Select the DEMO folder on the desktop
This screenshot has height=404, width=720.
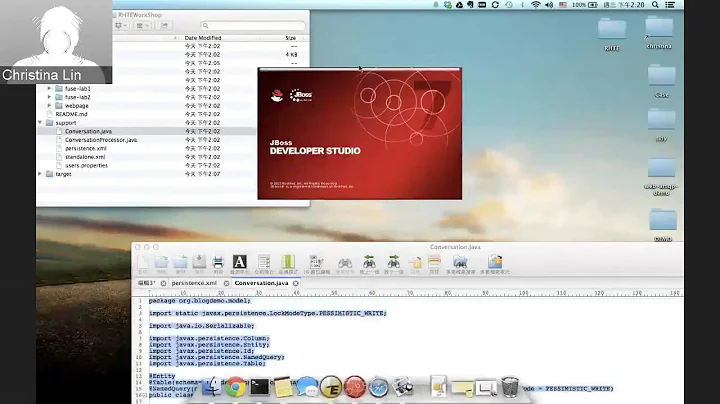[x=663, y=225]
